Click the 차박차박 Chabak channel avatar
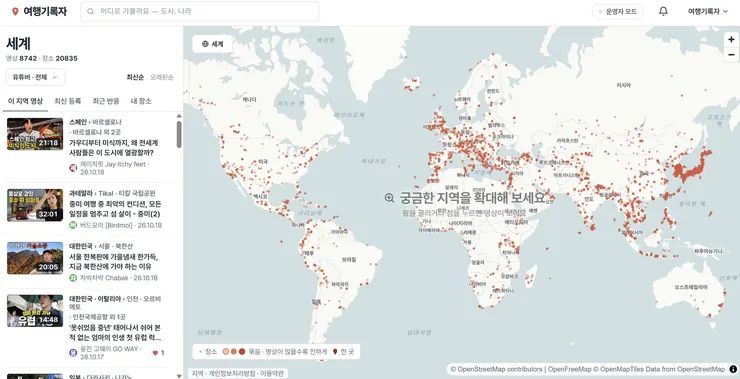 coord(73,278)
